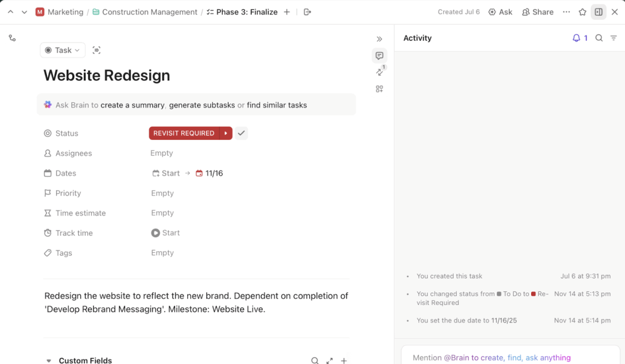Open the Task type dropdown
The width and height of the screenshot is (625, 364).
tap(62, 50)
